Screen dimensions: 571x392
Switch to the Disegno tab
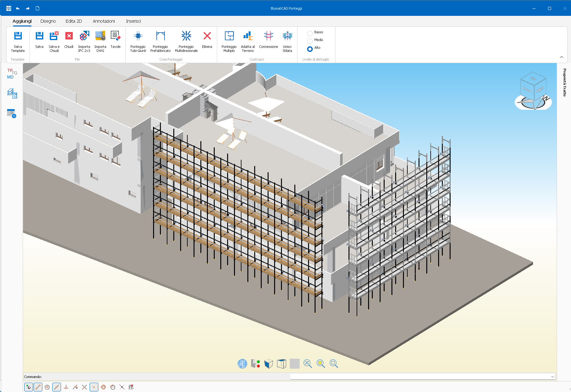point(48,21)
